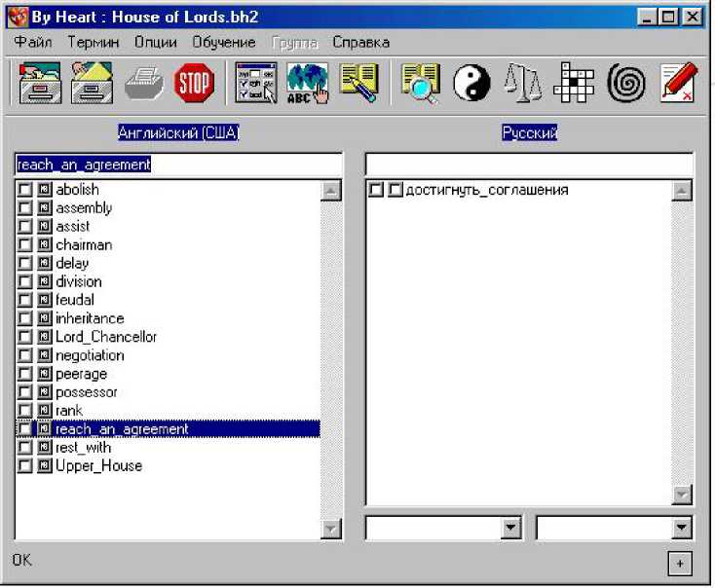Tick the checkbox for Lord_Chancellor
The width and height of the screenshot is (715, 588).
[24, 337]
